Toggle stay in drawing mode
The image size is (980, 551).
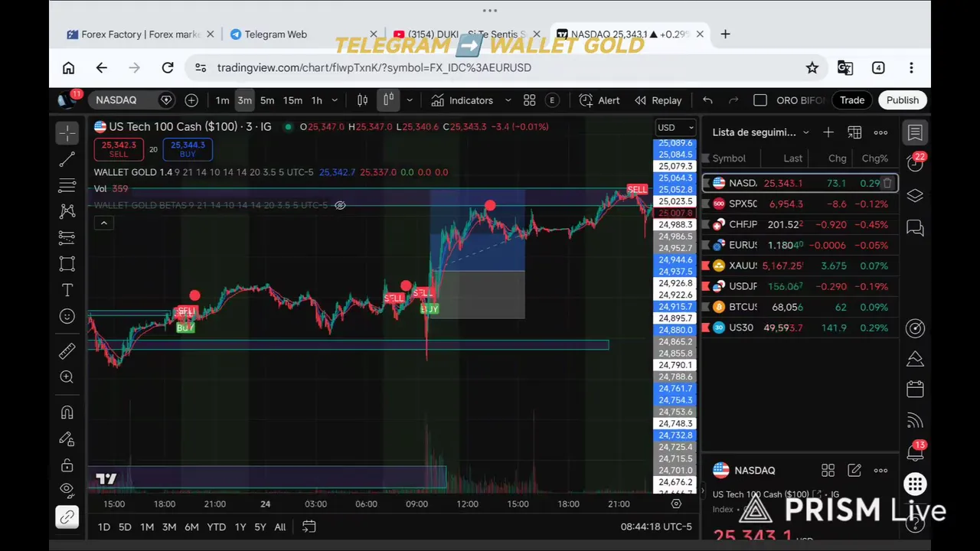coord(67,439)
